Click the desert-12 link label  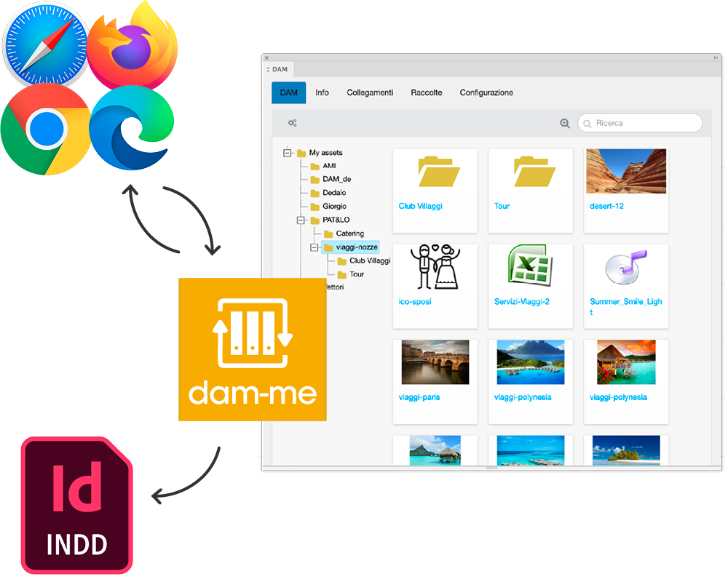[x=607, y=206]
